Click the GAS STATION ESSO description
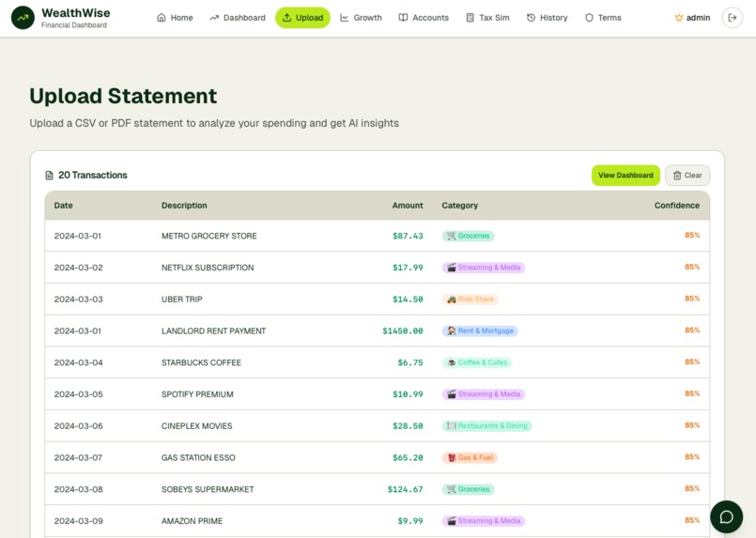 (198, 457)
